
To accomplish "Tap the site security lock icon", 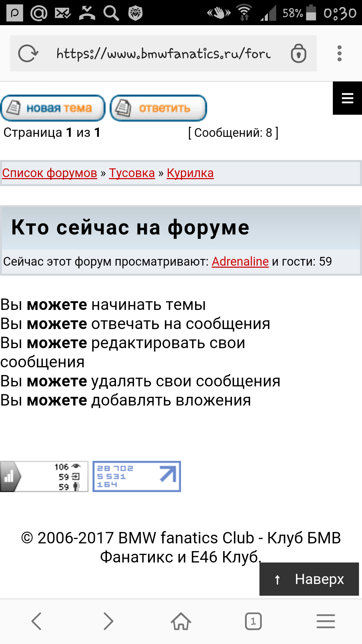I will coord(298,54).
